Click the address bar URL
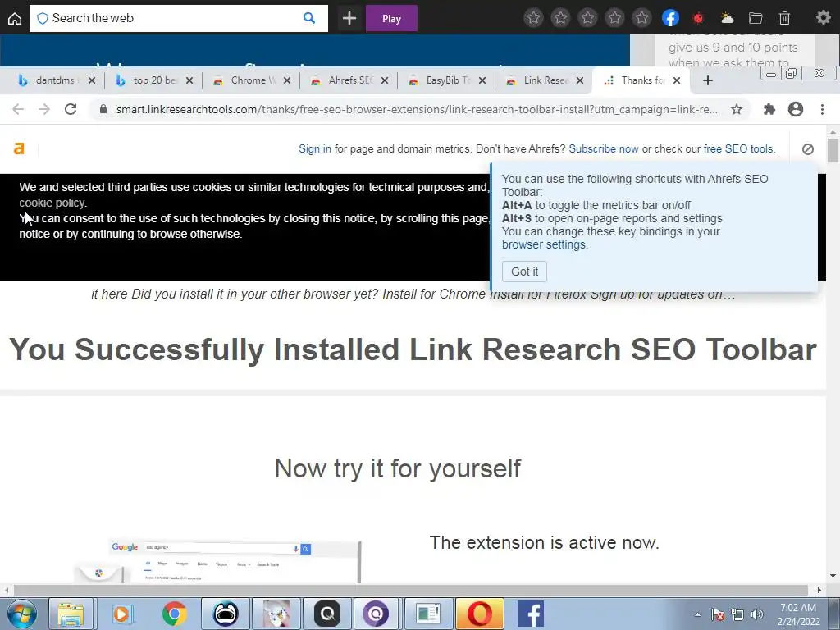The image size is (840, 630). point(416,109)
